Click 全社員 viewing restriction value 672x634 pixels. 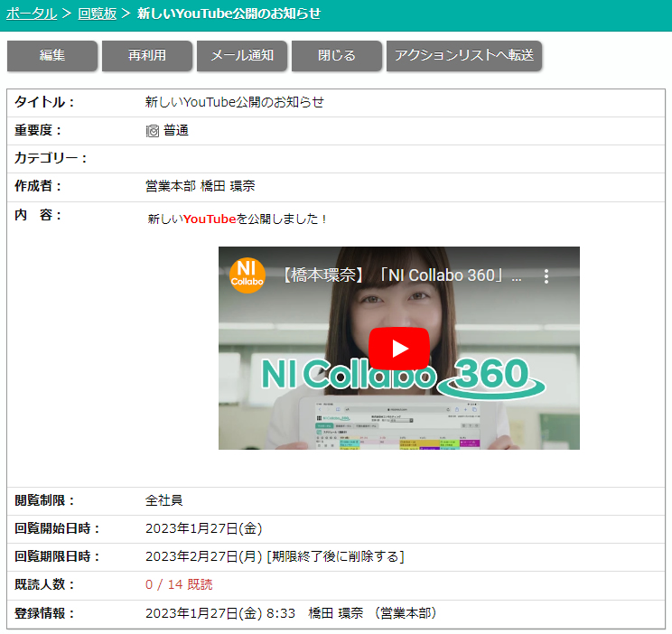164,500
